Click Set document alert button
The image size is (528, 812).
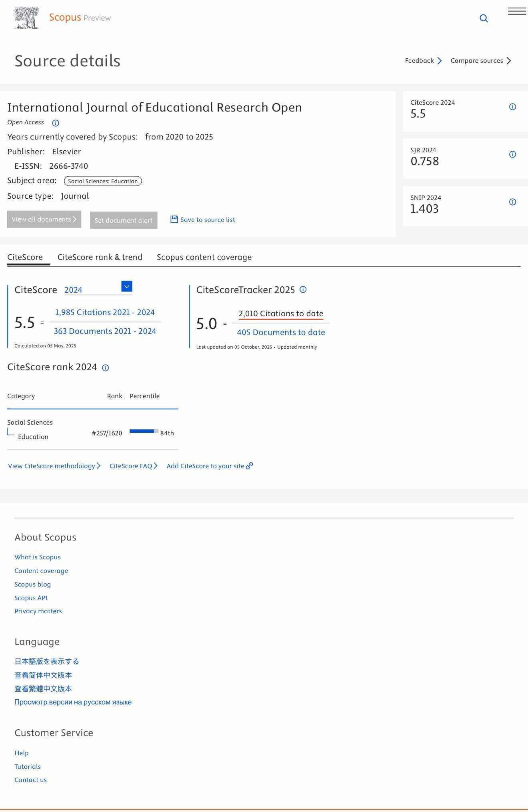(x=124, y=220)
